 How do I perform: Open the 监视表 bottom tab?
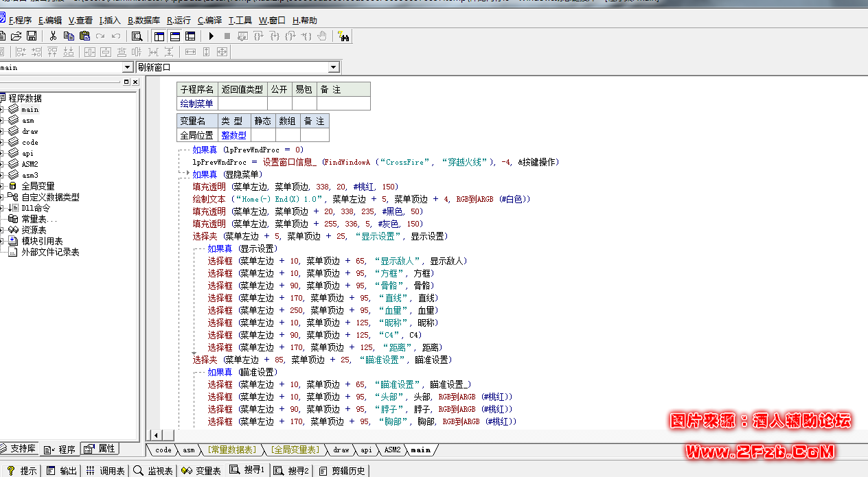(x=154, y=471)
